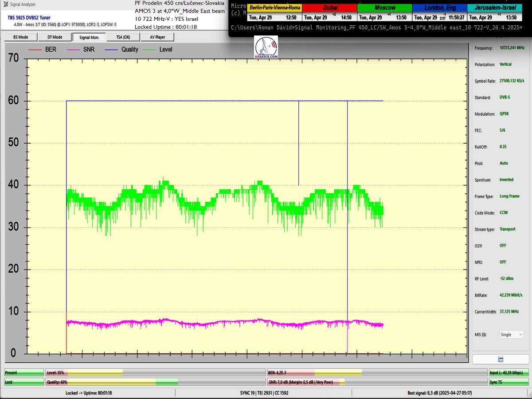
Task: Switch to DT Mode tab
Action: pyautogui.click(x=55, y=37)
